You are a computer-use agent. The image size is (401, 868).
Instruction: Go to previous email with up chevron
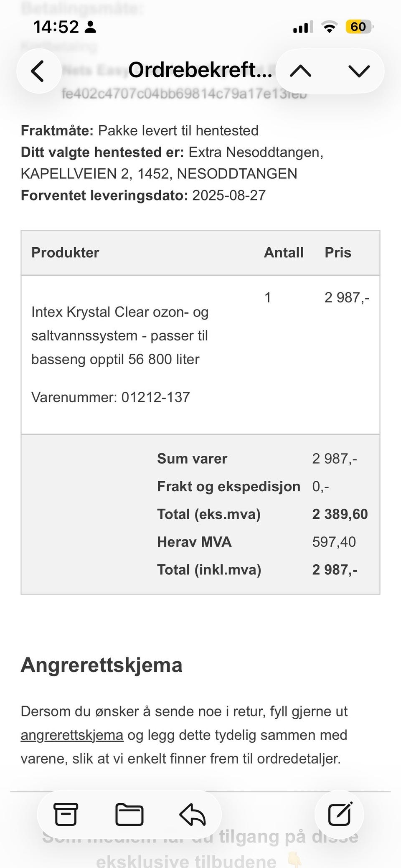300,71
